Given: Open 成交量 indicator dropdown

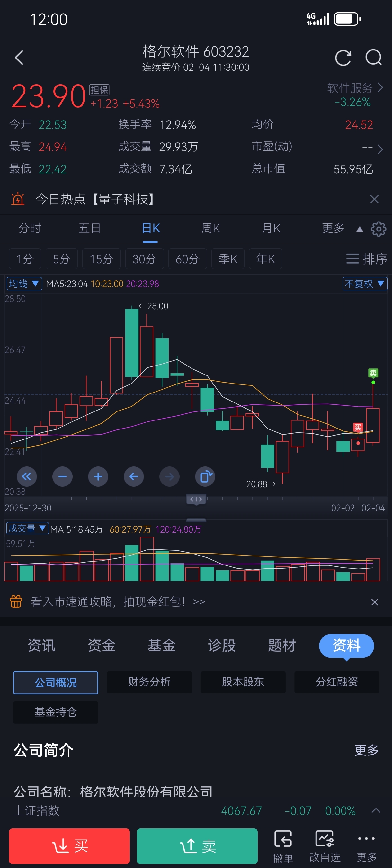Looking at the screenshot, I should coord(28,528).
